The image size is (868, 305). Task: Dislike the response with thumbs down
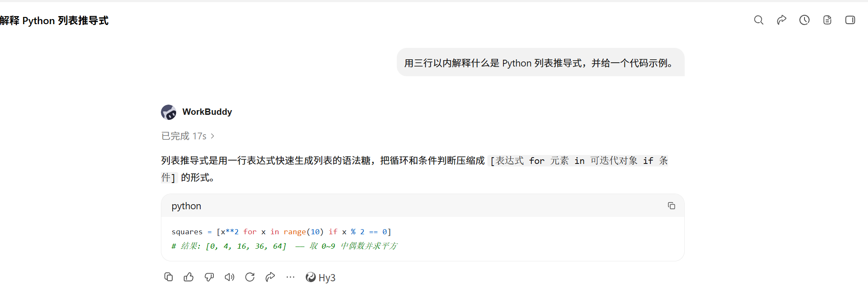pos(209,277)
